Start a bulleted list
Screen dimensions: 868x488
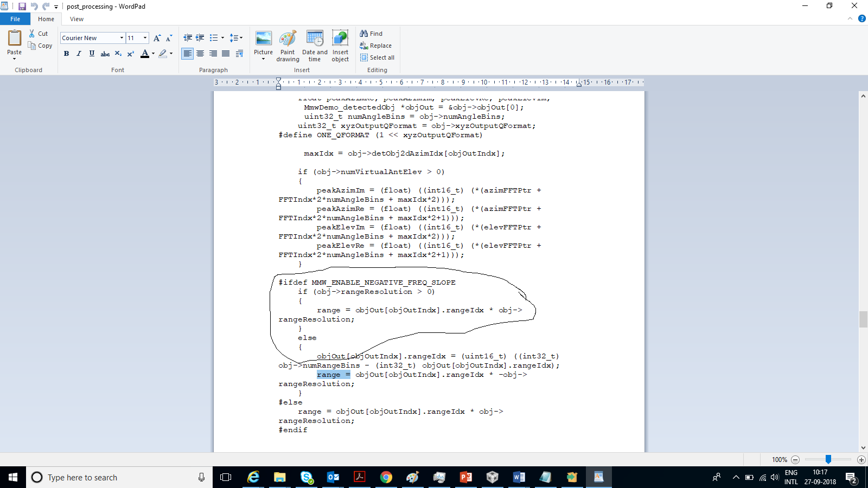click(x=214, y=38)
